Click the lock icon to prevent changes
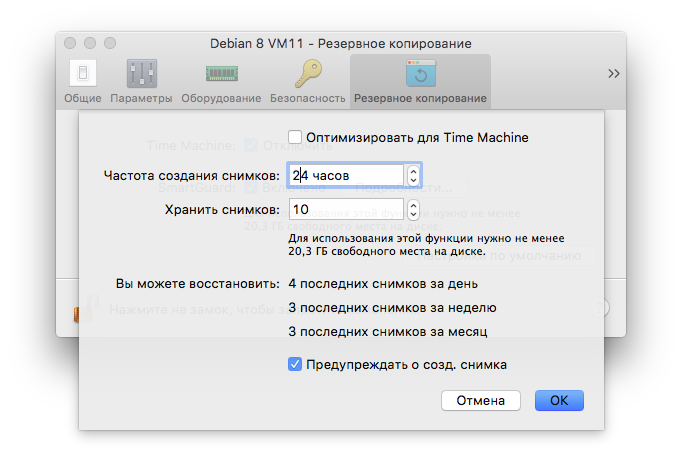 click(86, 308)
